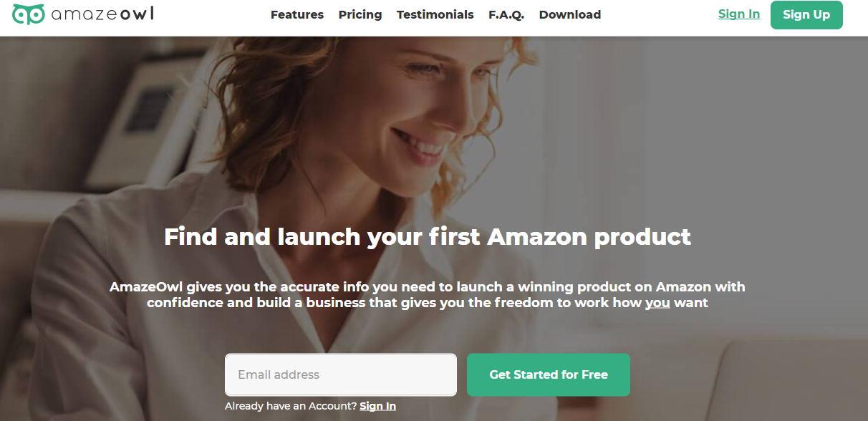
Task: Follow the Sign In link below the email field
Action: [377, 406]
